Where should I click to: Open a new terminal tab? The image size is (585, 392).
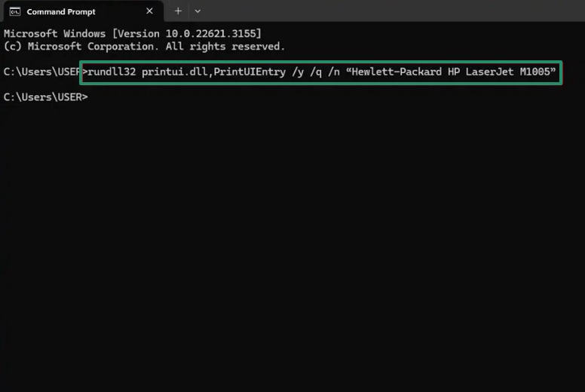click(x=178, y=11)
